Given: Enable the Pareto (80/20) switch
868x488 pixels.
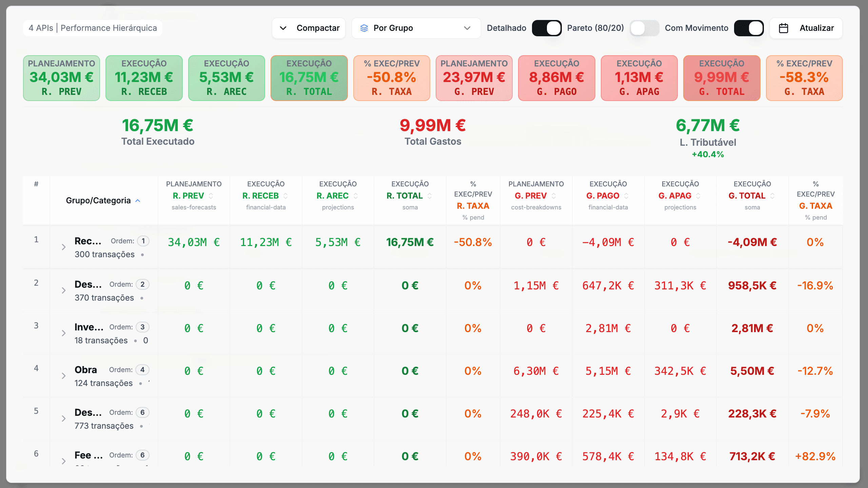Looking at the screenshot, I should [x=644, y=28].
